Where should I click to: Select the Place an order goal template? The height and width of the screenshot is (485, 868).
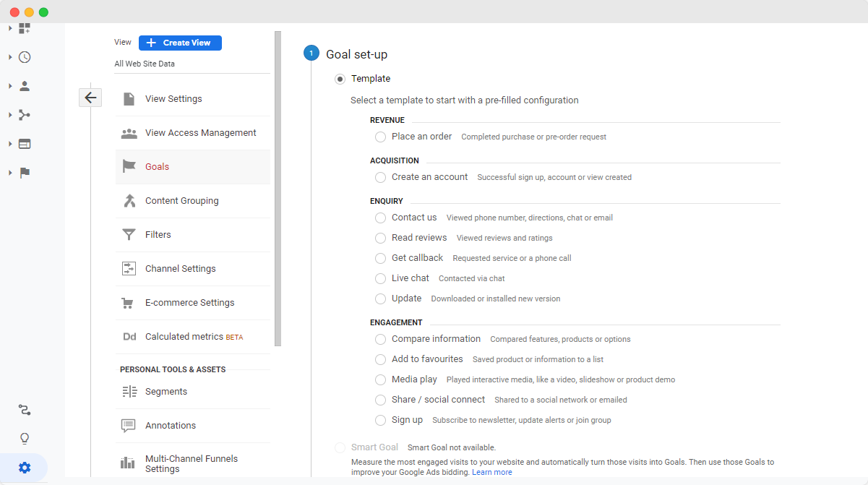click(380, 137)
